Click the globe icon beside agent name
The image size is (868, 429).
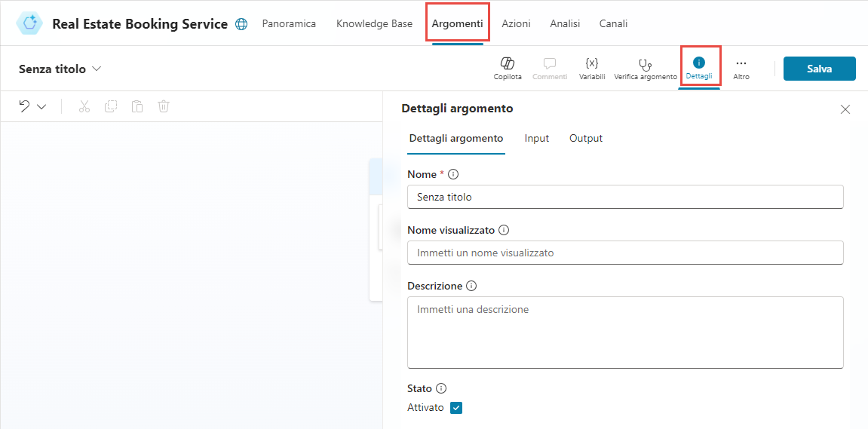coord(241,24)
